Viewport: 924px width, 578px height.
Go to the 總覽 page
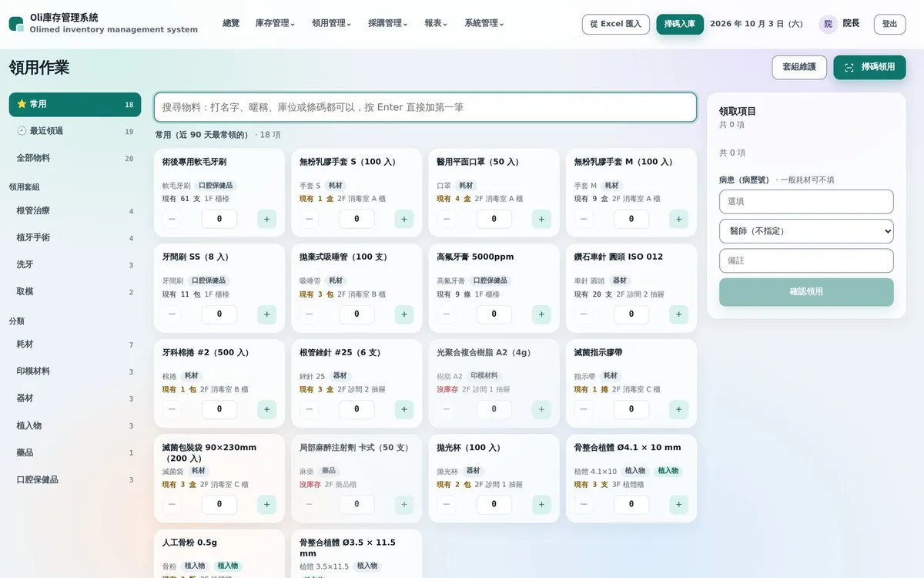coord(231,24)
